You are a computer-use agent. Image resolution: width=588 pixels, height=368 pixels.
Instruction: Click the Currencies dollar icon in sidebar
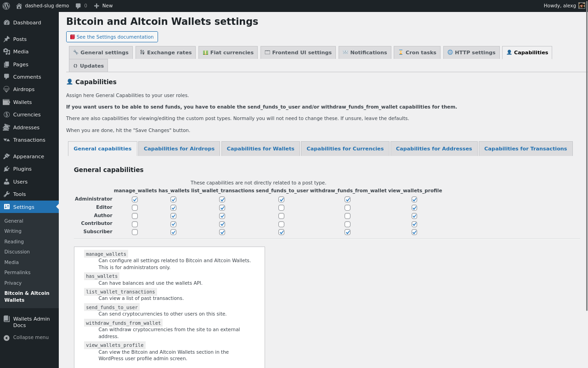(x=6, y=115)
